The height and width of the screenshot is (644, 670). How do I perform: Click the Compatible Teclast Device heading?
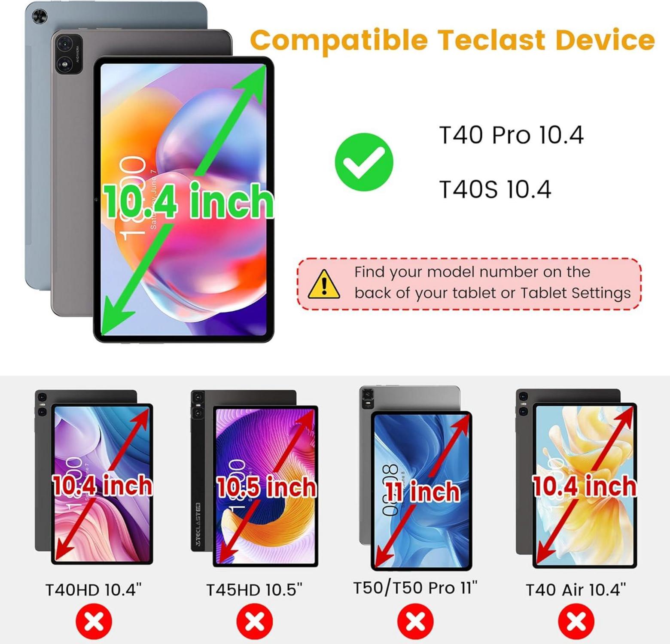(x=452, y=40)
